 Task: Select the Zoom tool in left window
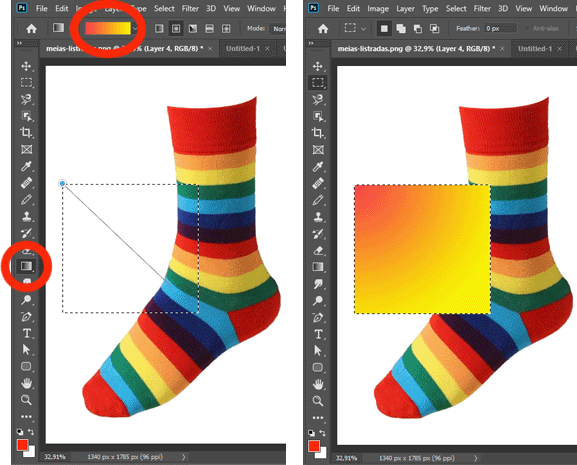26,400
